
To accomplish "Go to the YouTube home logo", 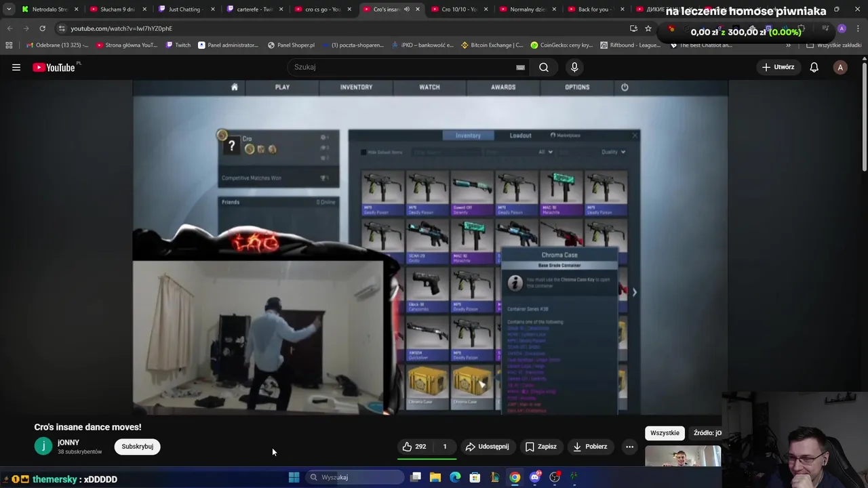I will coord(54,67).
